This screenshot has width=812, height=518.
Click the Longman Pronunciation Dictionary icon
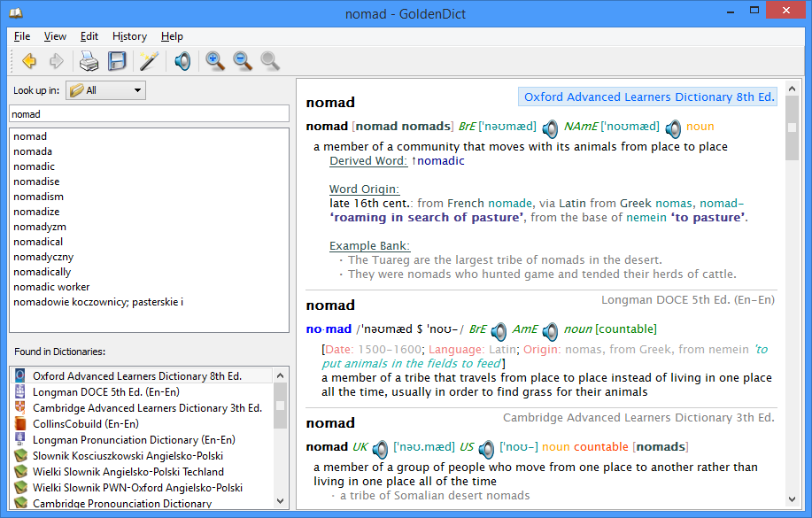tap(20, 439)
